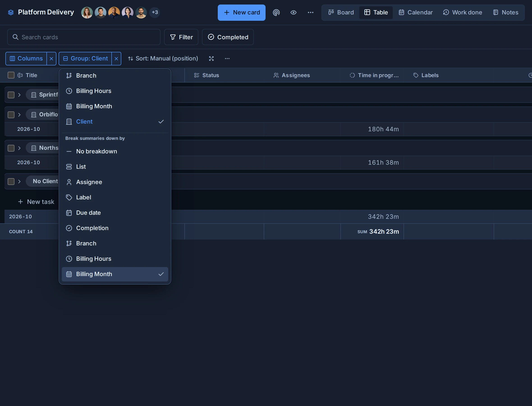This screenshot has height=406, width=532.
Task: Check the No Client group row checkbox
Action: (x=11, y=181)
